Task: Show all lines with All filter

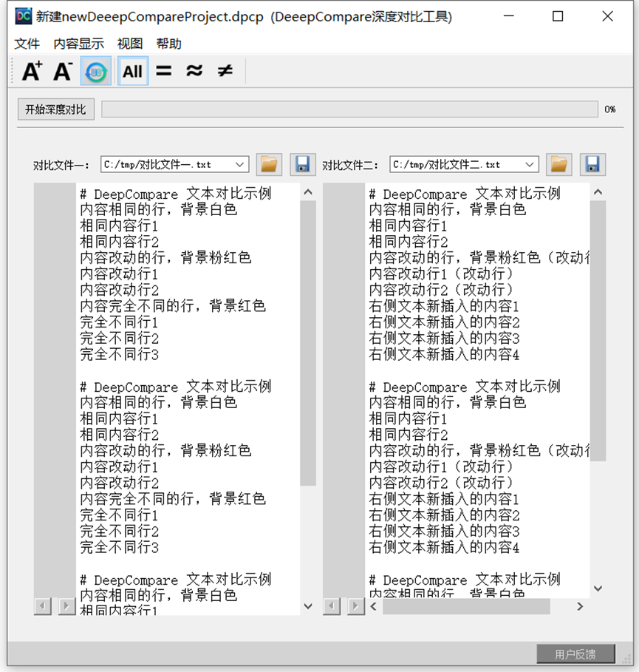Action: tap(133, 71)
